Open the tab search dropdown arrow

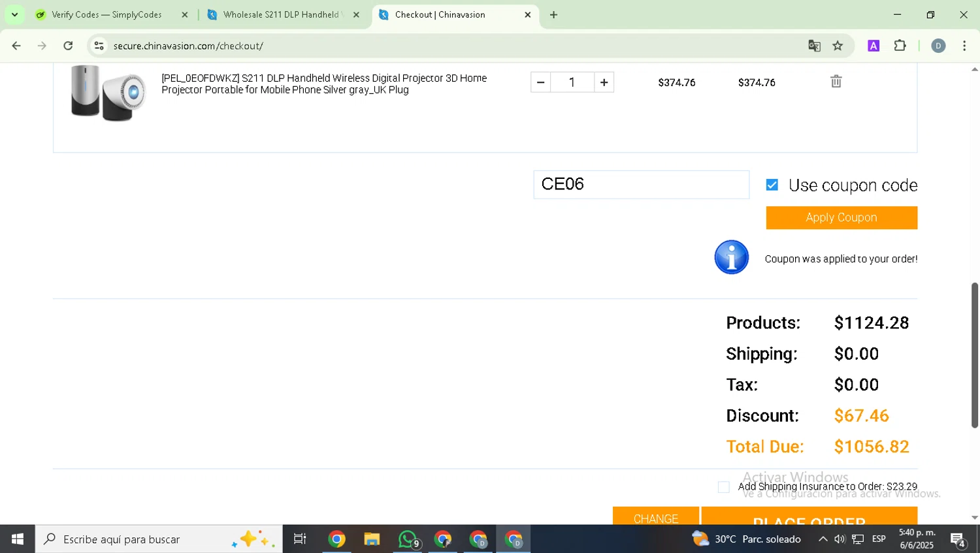tap(14, 14)
